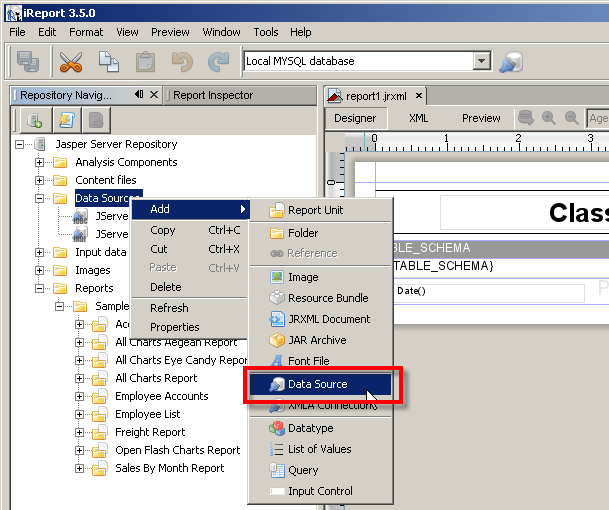Collapse the Reports folder

pyautogui.click(x=39, y=288)
